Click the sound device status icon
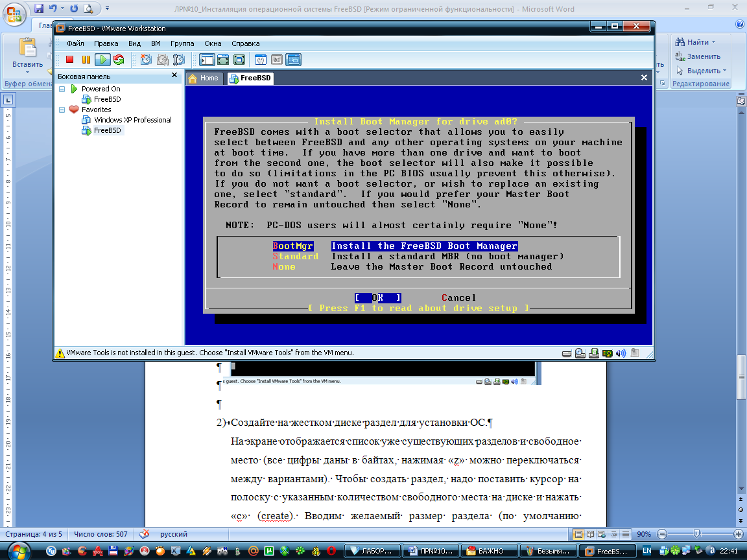This screenshot has width=747, height=560. (x=621, y=353)
